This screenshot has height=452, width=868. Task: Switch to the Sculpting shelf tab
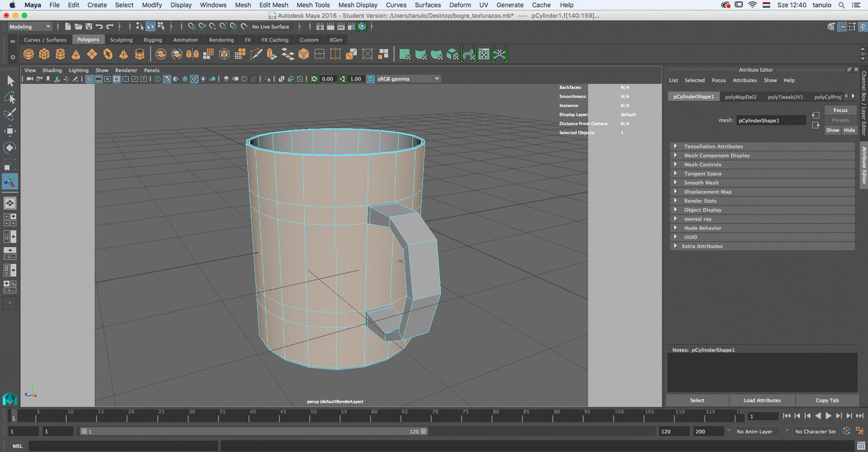click(x=121, y=40)
